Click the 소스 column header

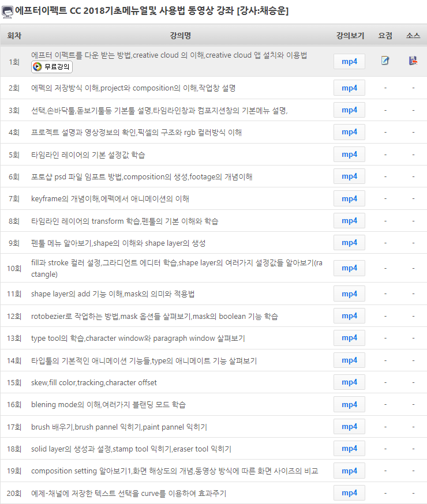(x=413, y=35)
